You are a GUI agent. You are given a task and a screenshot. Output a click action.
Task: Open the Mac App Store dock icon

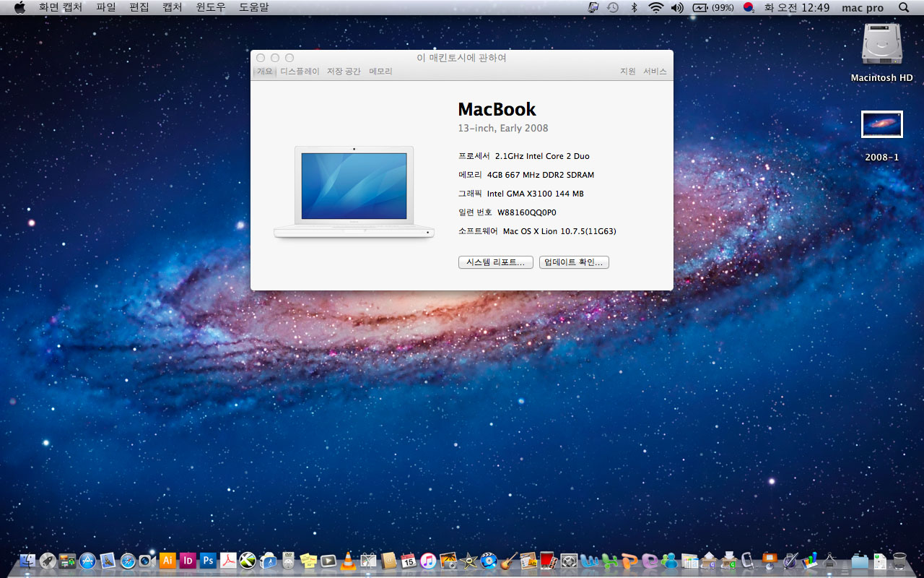(x=88, y=560)
